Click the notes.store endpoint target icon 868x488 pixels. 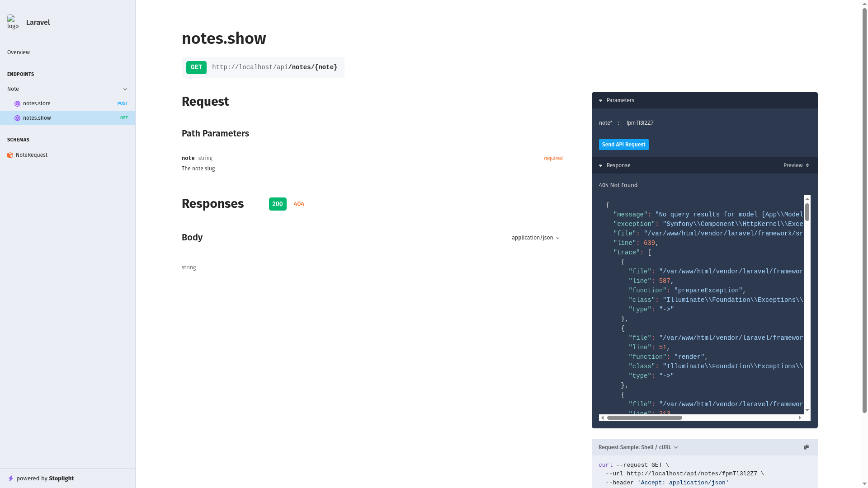(18, 103)
